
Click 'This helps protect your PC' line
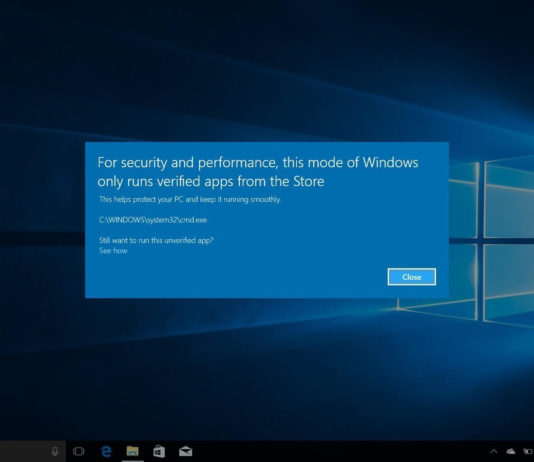pos(190,200)
